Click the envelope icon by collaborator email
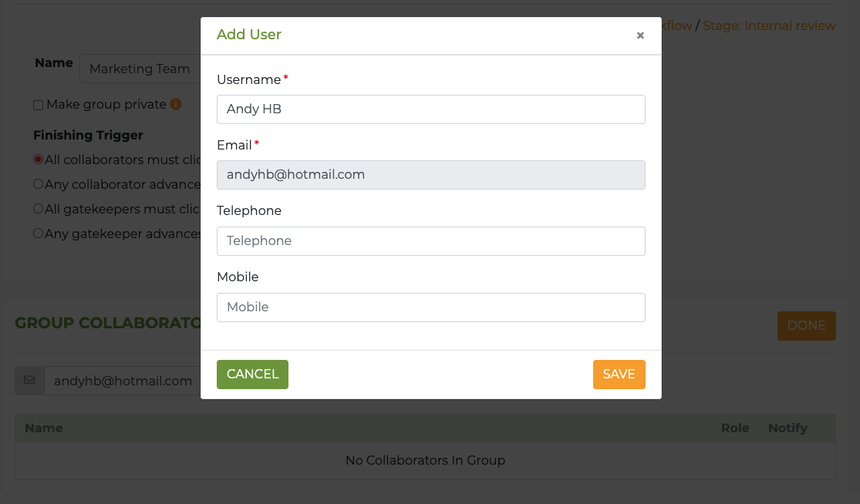Screen dimensions: 860x504 29,381
